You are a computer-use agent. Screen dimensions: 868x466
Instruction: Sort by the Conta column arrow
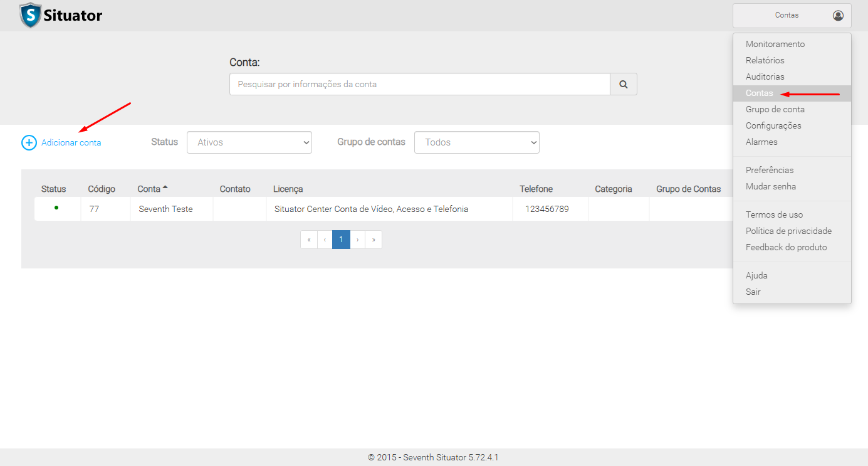click(165, 188)
